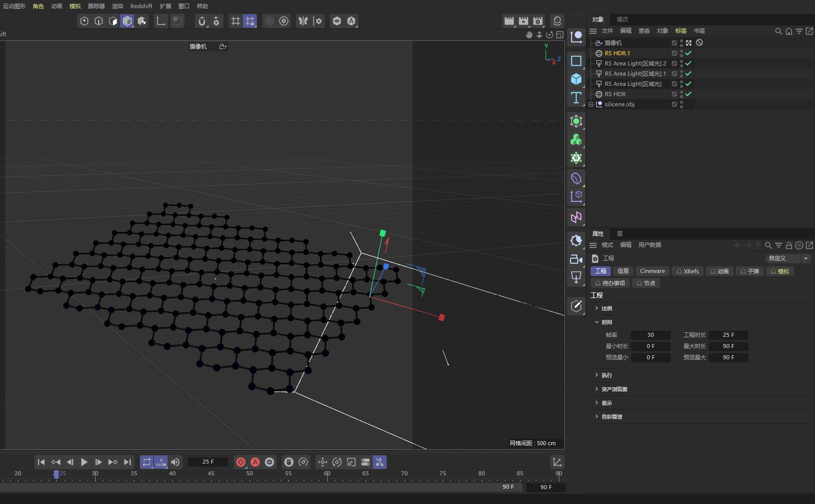Viewport: 815px width, 504px height.
Task: Search in the Attributes manager
Action: [768, 245]
